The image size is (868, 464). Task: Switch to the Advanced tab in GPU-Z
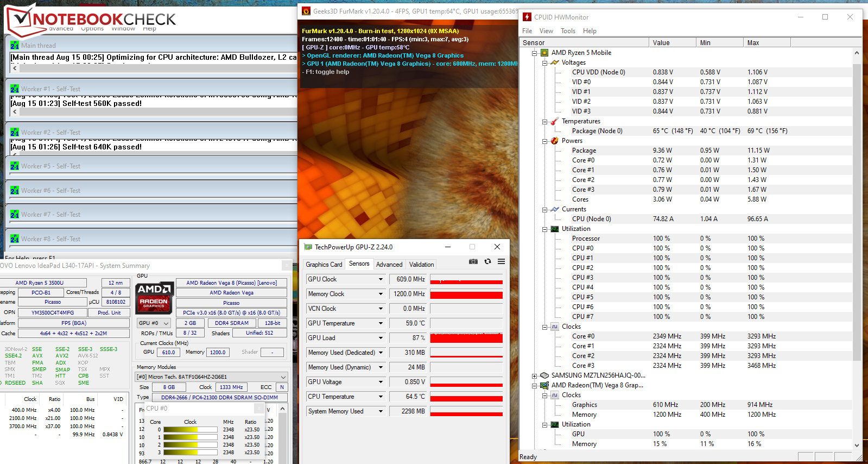coord(389,265)
